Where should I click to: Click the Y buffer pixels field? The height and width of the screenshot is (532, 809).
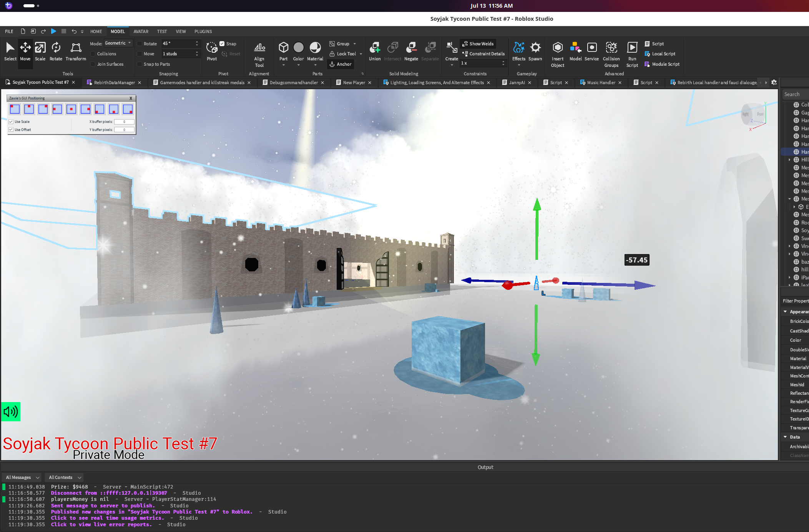[x=124, y=130]
